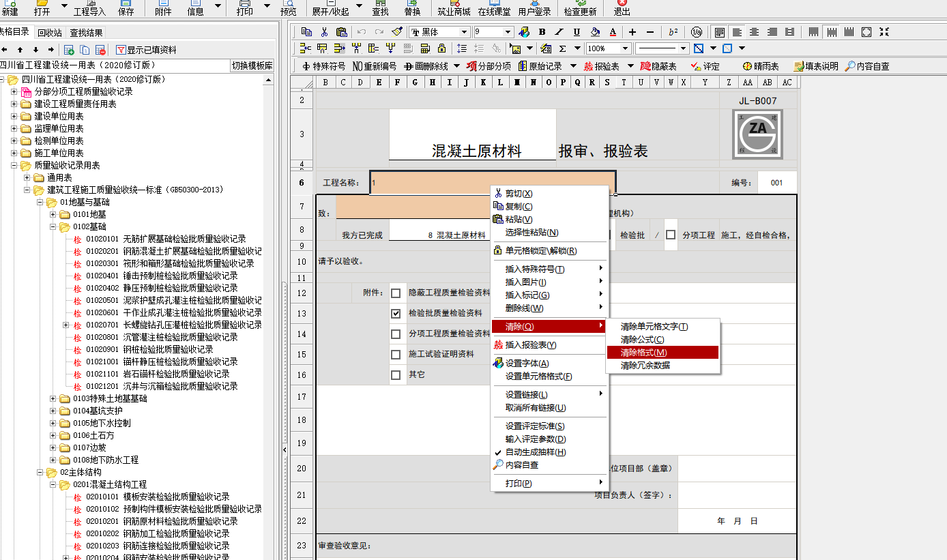Switch to the 查找结果 tab

pos(87,32)
